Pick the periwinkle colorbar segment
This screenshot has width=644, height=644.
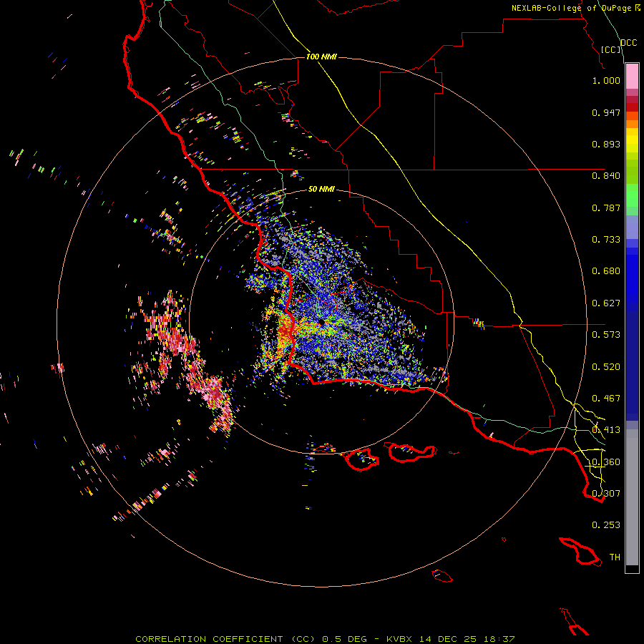tap(632, 227)
